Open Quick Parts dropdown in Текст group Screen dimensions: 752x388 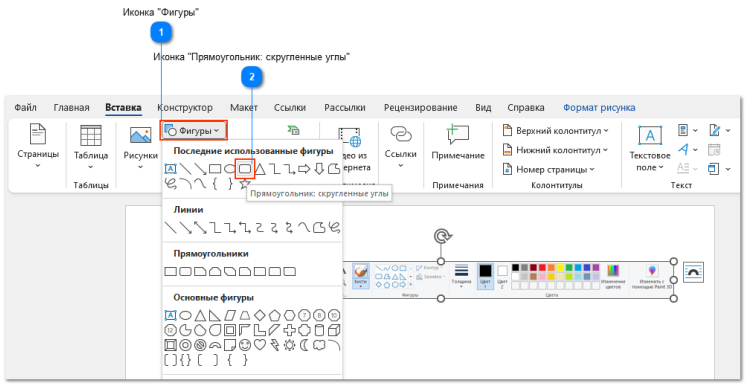click(x=688, y=130)
